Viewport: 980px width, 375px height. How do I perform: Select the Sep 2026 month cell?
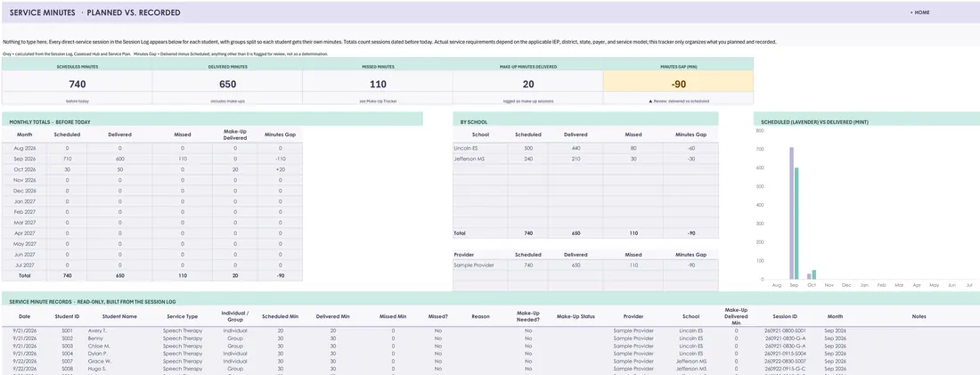click(24, 159)
